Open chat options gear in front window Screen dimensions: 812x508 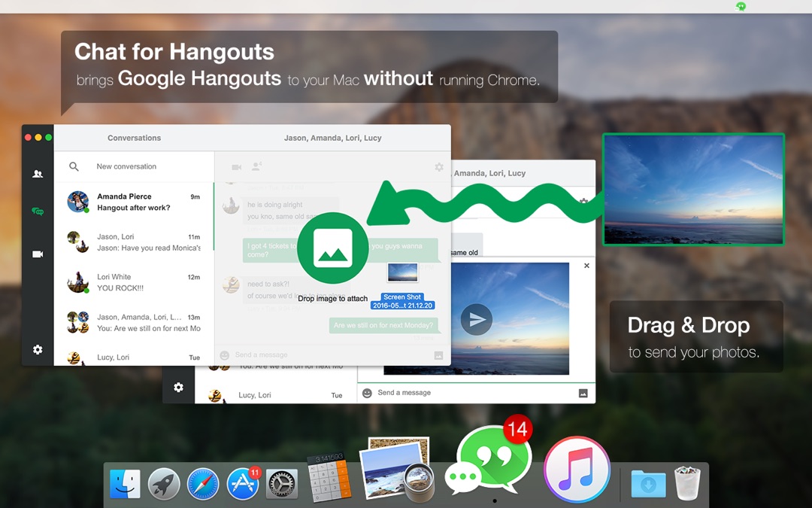coord(439,167)
